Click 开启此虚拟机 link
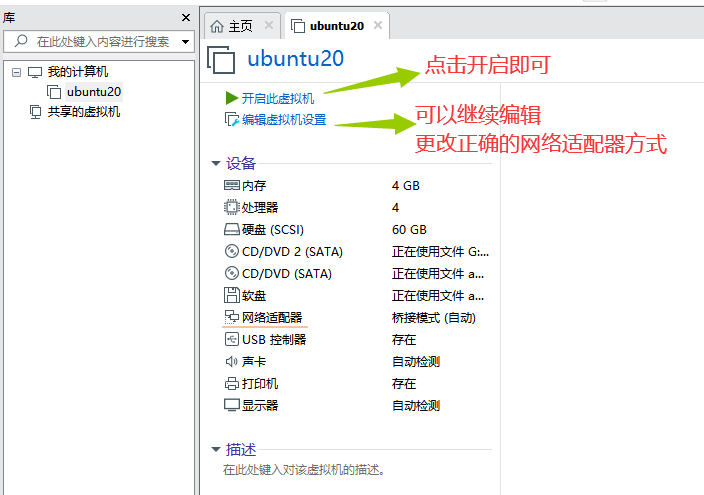This screenshot has width=704, height=495. tap(278, 98)
